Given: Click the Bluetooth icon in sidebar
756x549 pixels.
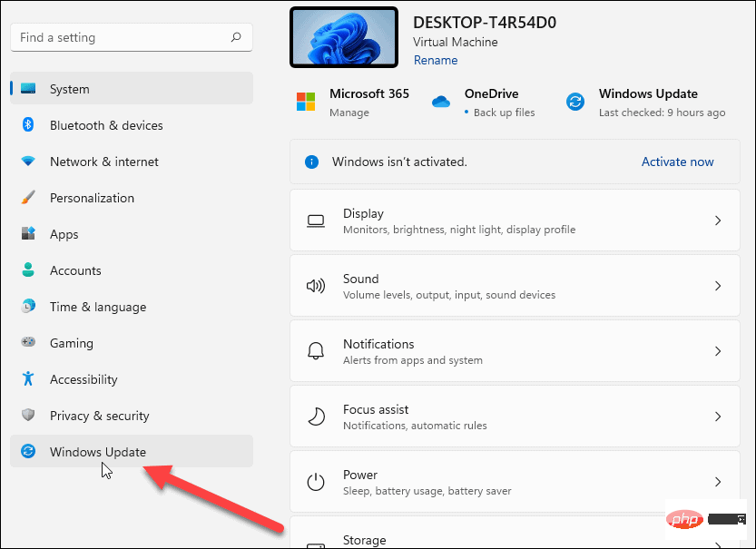Looking at the screenshot, I should (28, 125).
